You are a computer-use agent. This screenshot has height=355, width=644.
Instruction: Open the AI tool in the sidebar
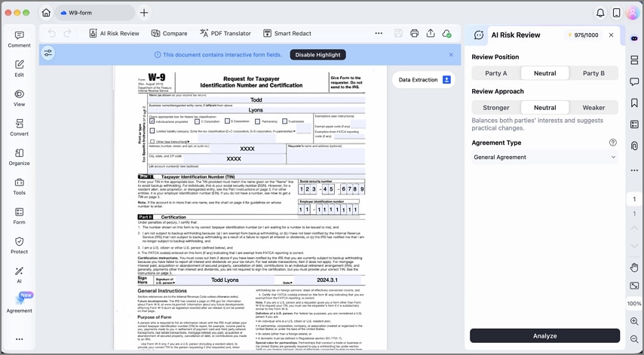[19, 275]
